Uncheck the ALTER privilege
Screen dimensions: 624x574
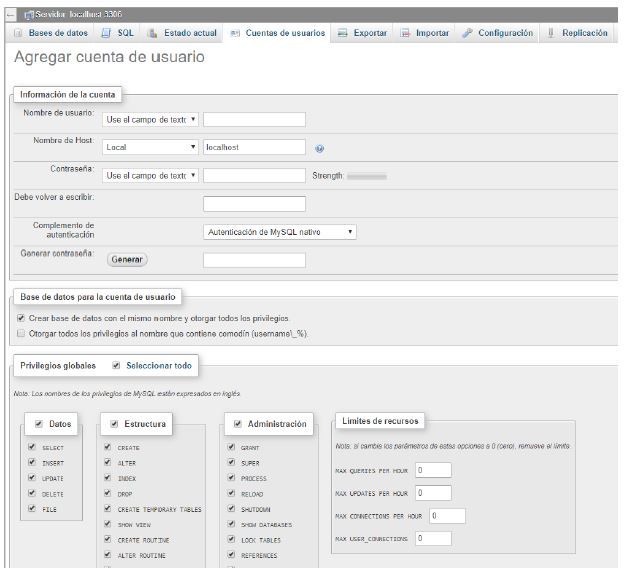tap(107, 462)
